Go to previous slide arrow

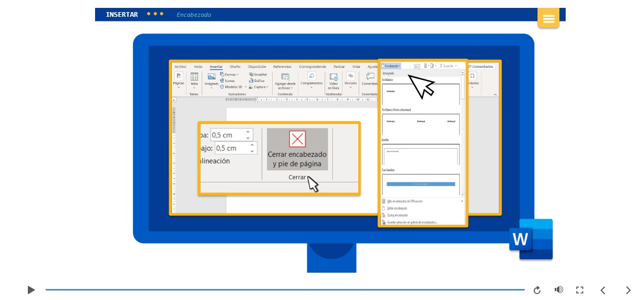[x=603, y=290]
